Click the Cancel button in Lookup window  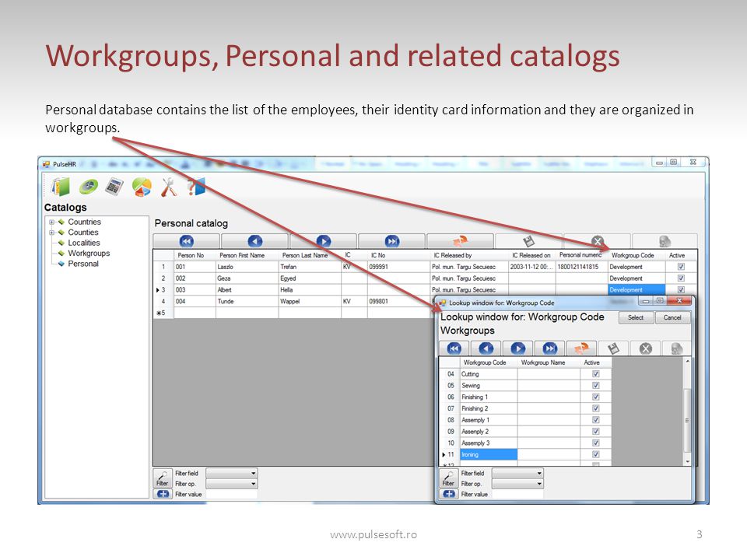click(672, 317)
